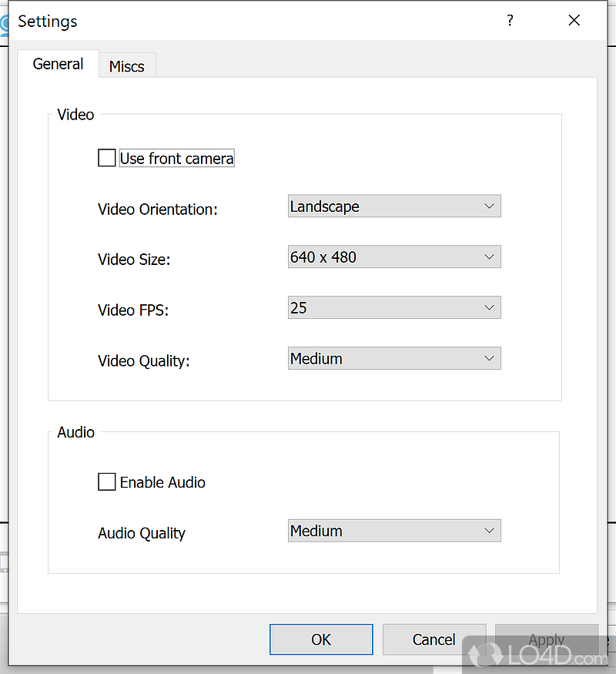Click the Video FPS label
Image resolution: width=616 pixels, height=674 pixels.
click(133, 310)
